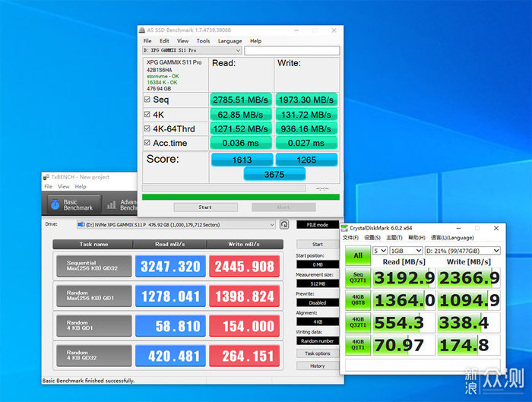Click the Random 4 KB QD1 task button
Screen dimensions: 532x402
pyautogui.click(x=94, y=326)
